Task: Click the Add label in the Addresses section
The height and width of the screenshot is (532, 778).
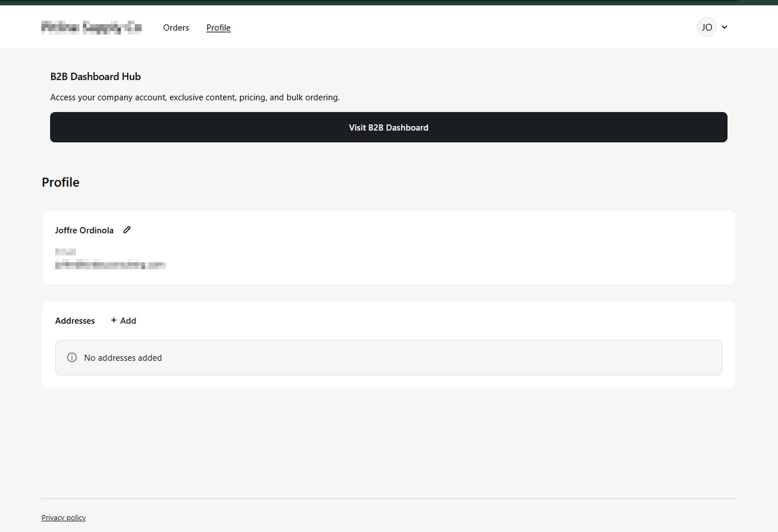Action: coord(128,320)
